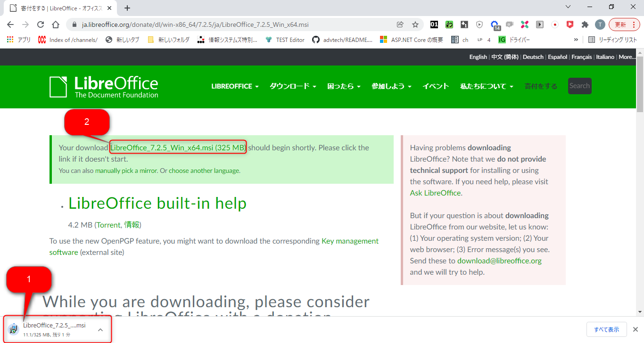
Task: Switch site language to Français
Action: tap(582, 57)
